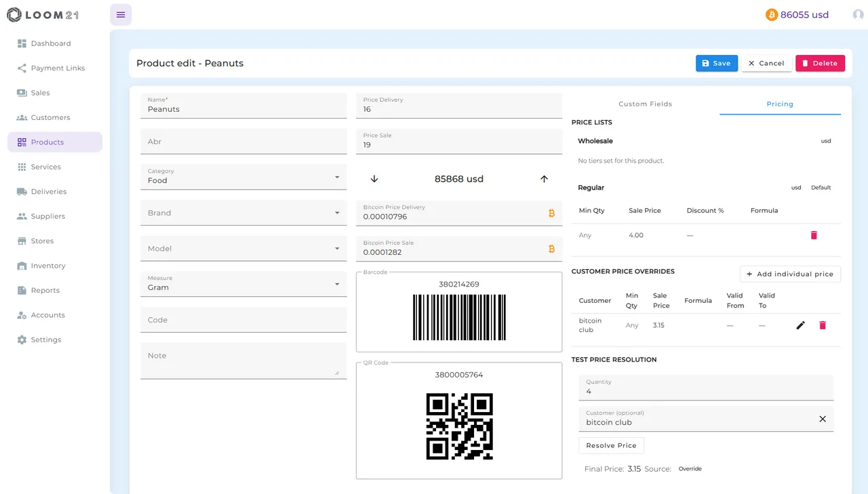Click the 86055 usd balance text
This screenshot has height=494, width=868.
tap(804, 14)
